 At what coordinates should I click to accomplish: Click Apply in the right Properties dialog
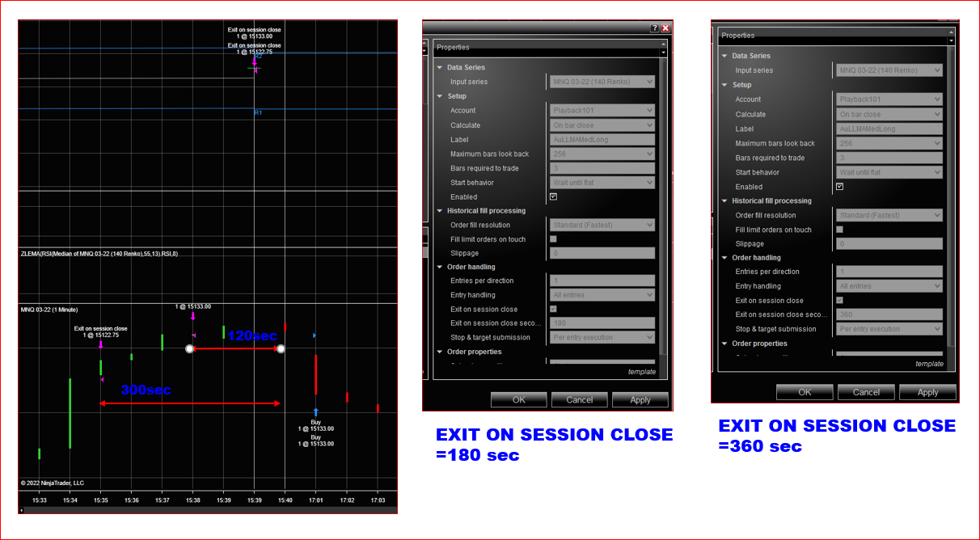click(x=927, y=392)
